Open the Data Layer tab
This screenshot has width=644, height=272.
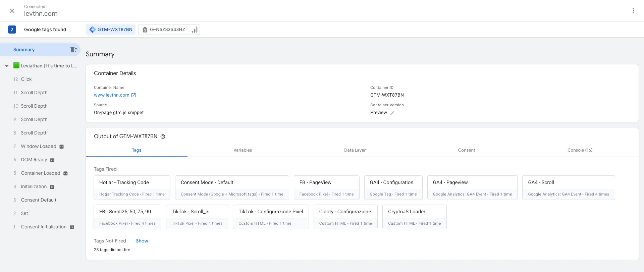point(355,150)
